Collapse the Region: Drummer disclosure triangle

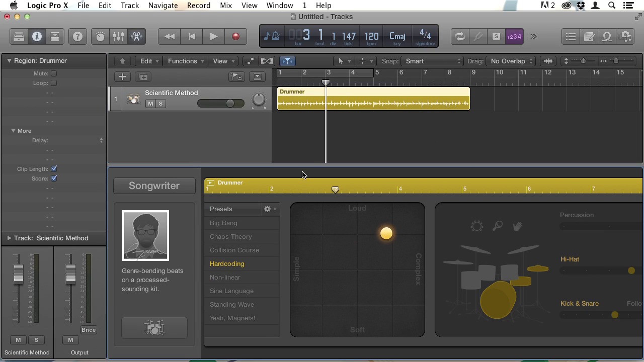9,60
